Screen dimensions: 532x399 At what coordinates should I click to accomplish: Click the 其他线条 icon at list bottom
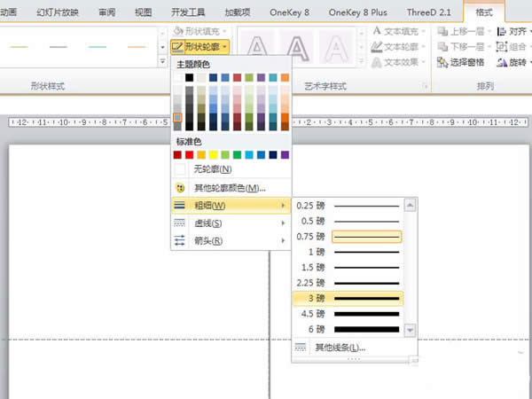(301, 348)
